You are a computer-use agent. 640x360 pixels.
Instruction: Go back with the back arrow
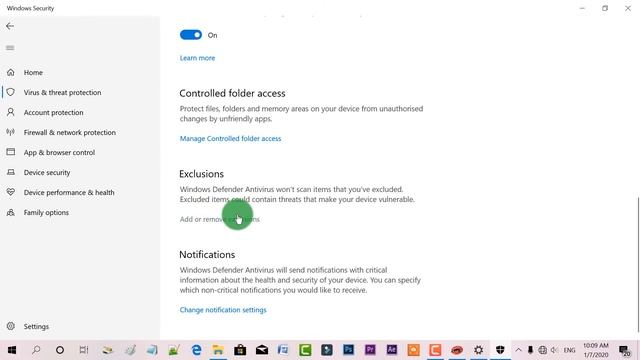click(10, 26)
